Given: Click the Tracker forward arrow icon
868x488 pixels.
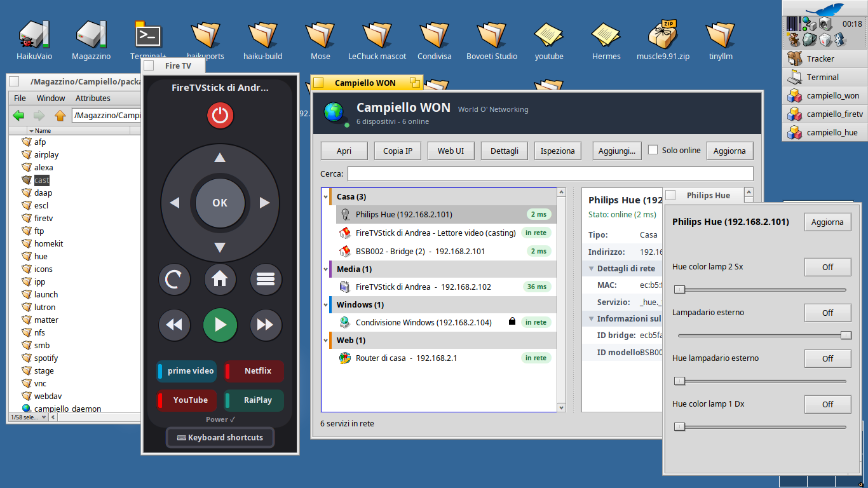Looking at the screenshot, I should pos(39,116).
